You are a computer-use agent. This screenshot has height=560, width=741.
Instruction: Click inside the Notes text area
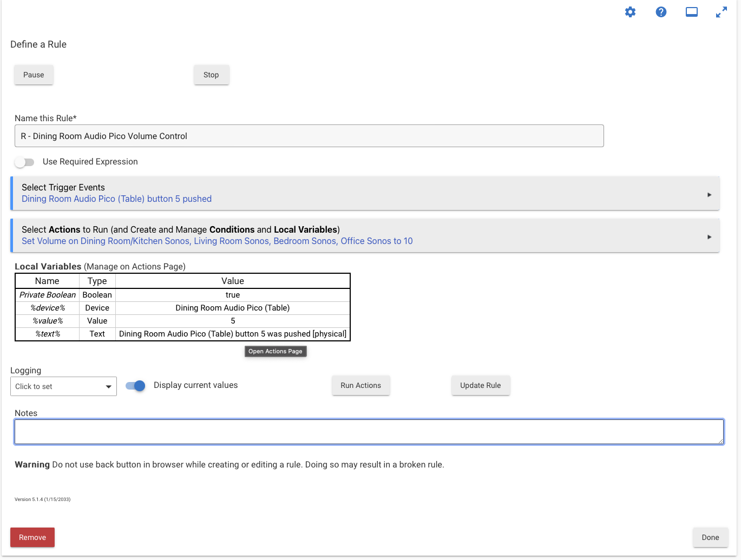click(x=369, y=432)
